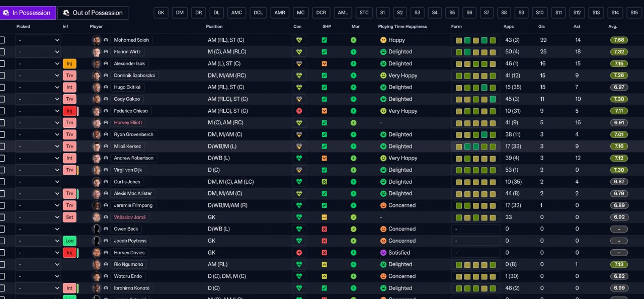Click the condition icon for Wataru Endo
The height and width of the screenshot is (299, 644).
tap(299, 276)
